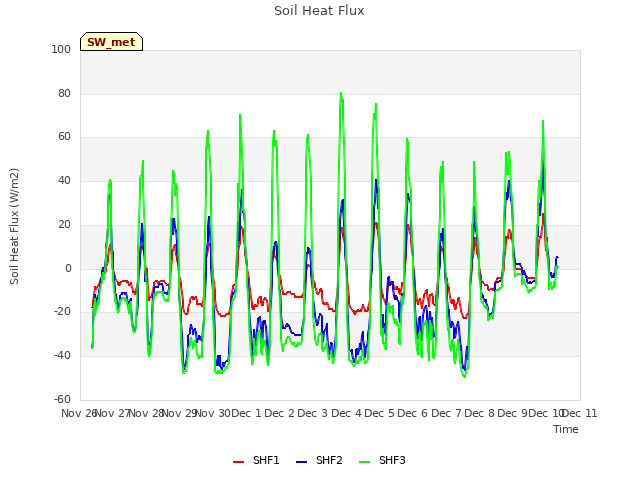
Task: Click the blue SHF2 legend line swatch
Action: click(x=301, y=462)
